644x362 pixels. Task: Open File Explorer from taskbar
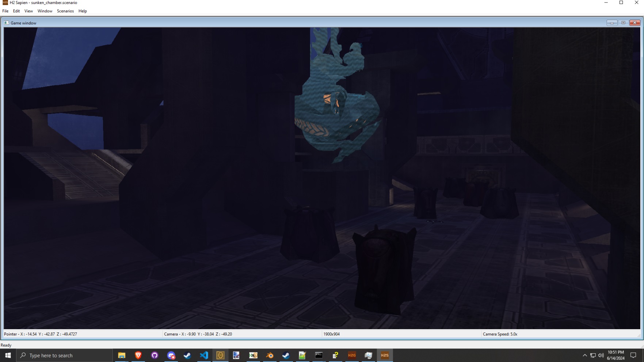pyautogui.click(x=122, y=355)
